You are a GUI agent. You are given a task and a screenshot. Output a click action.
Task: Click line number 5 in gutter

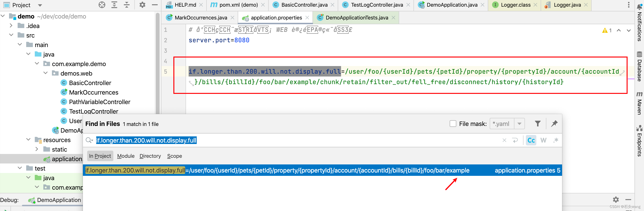coord(166,72)
